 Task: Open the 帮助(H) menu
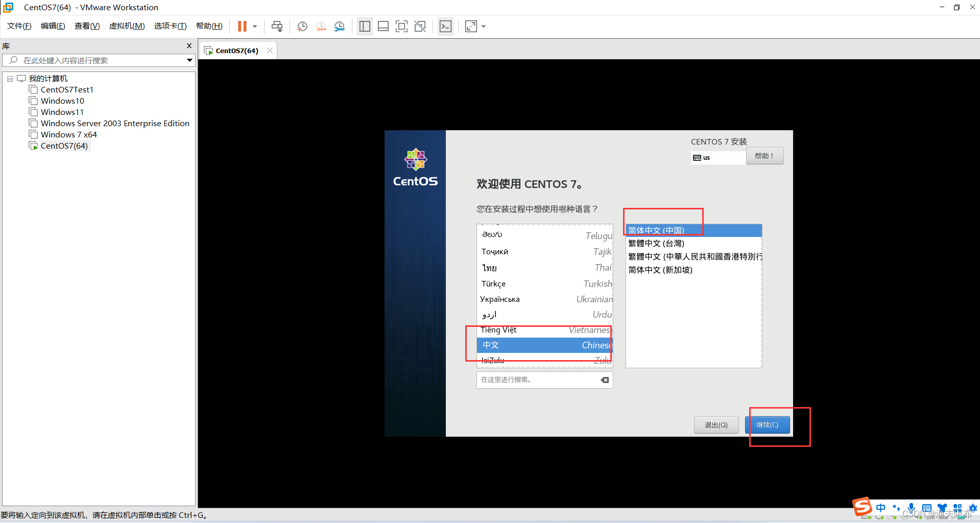[209, 26]
